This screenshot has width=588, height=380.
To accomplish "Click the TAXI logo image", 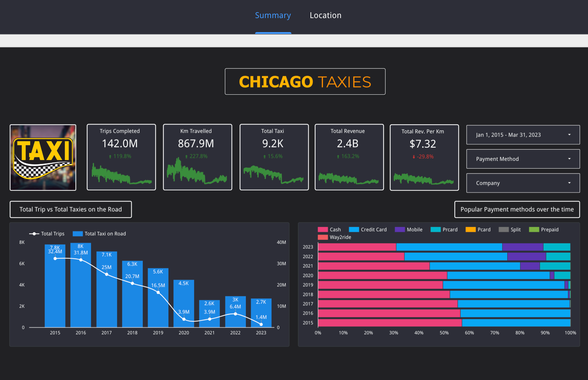I will [43, 158].
